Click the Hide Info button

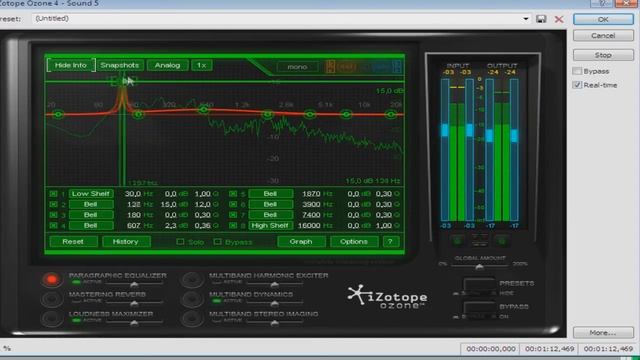click(x=71, y=65)
